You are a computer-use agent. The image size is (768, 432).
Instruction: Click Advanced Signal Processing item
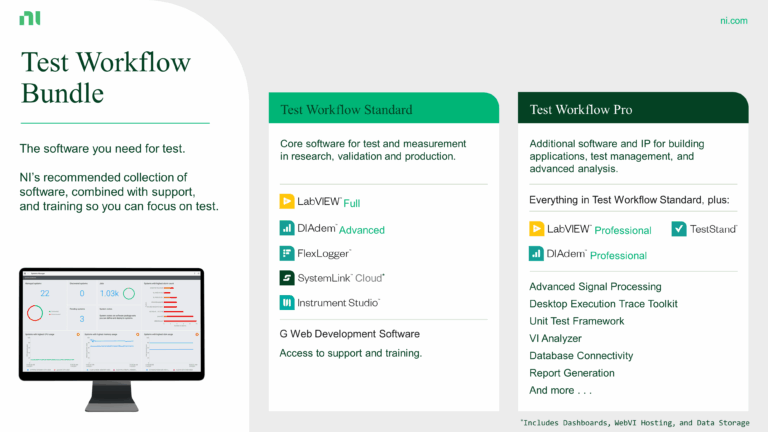pos(595,287)
